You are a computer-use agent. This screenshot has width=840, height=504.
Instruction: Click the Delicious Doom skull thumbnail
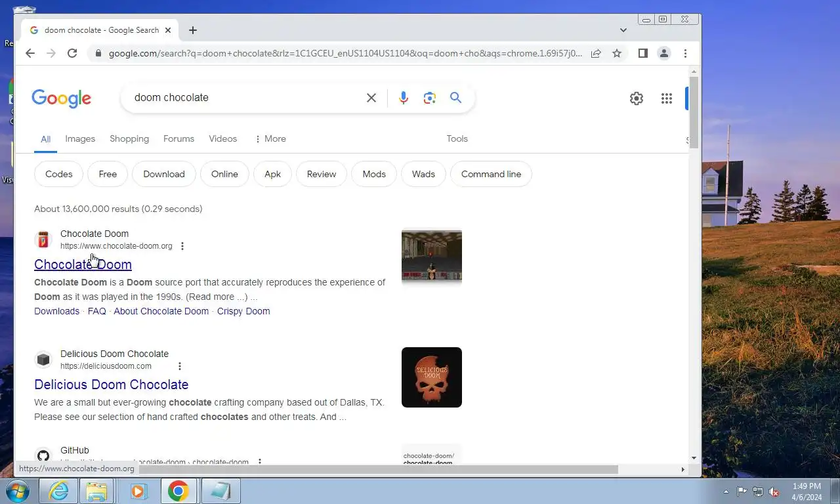(x=432, y=377)
